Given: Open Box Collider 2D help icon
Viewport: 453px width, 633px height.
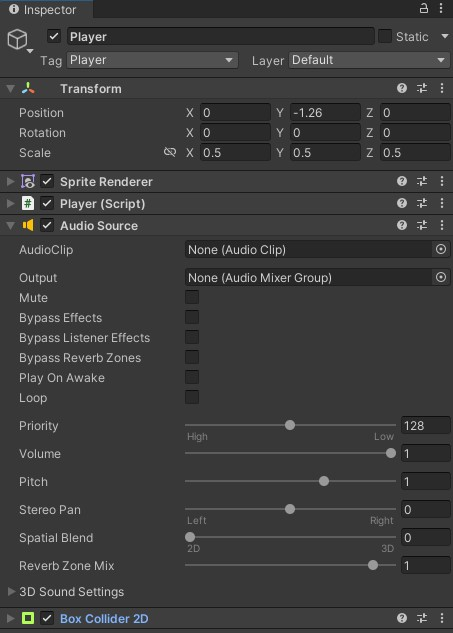Looking at the screenshot, I should (402, 618).
